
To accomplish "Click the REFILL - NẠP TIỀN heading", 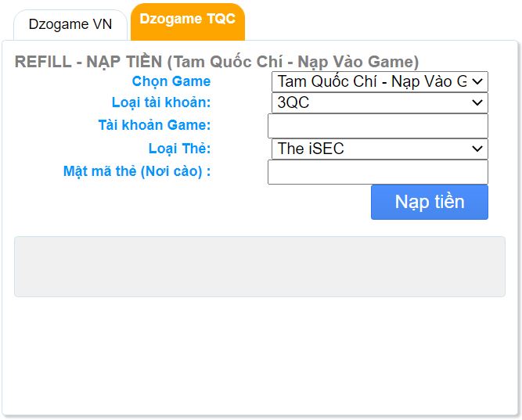I will tap(217, 62).
